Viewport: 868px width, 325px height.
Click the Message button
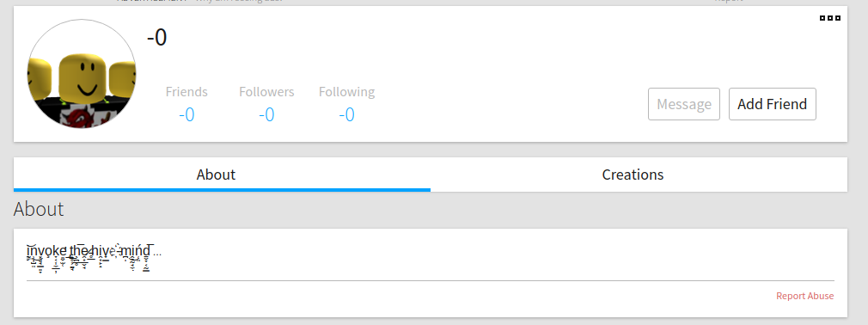pyautogui.click(x=684, y=104)
